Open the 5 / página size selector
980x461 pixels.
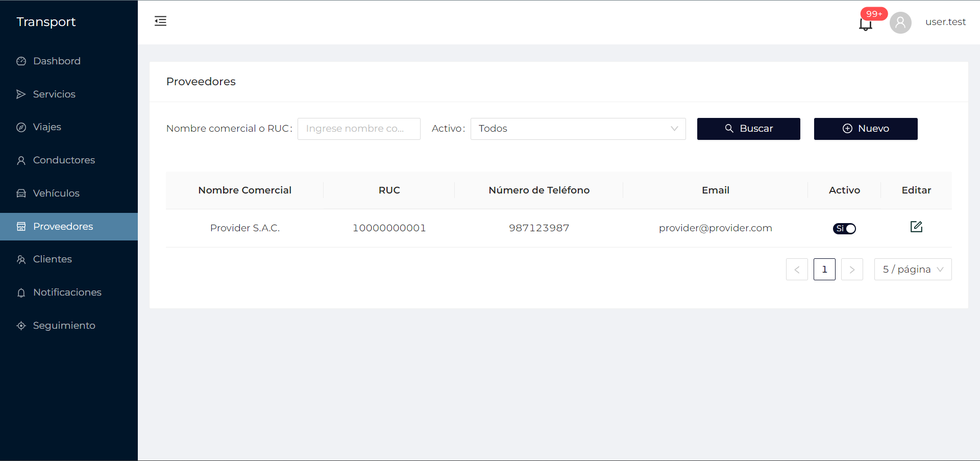point(913,269)
